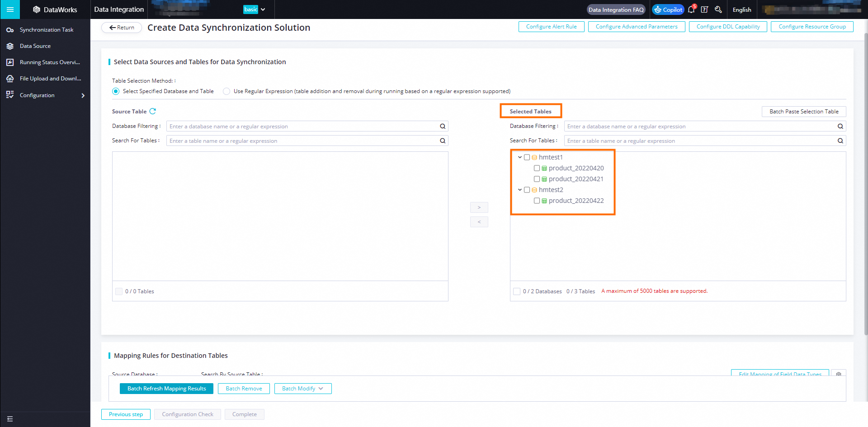Screen dimensions: 868x427
Task: Collapse the hmtest1 database node
Action: (x=520, y=157)
